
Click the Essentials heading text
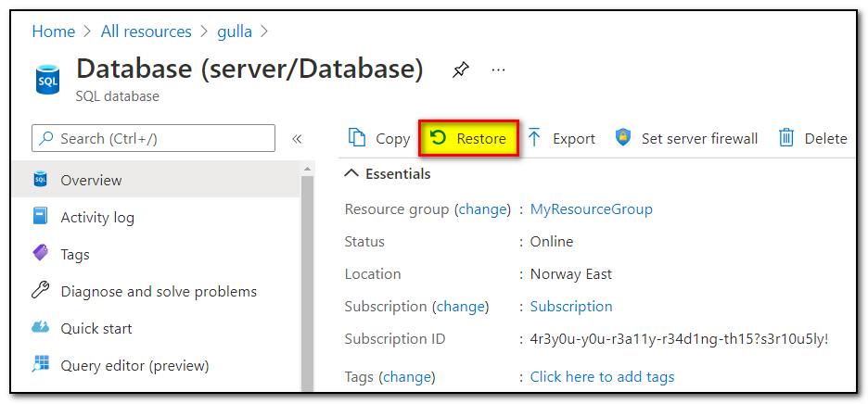click(x=398, y=174)
